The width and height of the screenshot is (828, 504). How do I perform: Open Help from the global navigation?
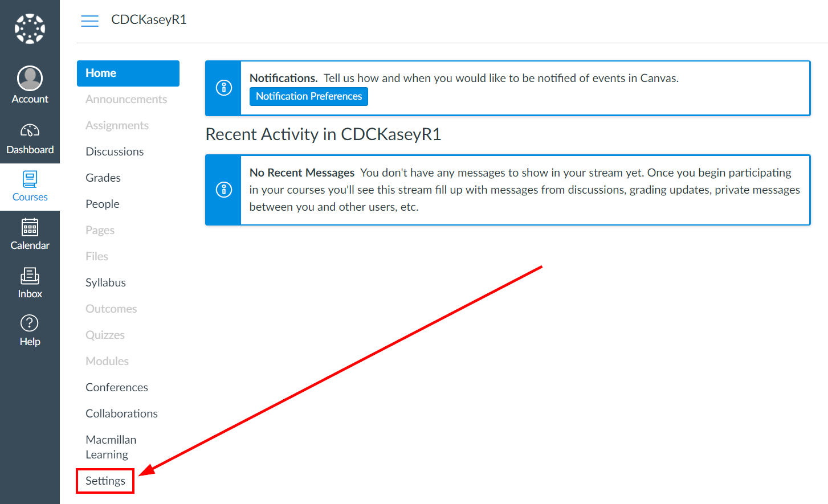[30, 329]
